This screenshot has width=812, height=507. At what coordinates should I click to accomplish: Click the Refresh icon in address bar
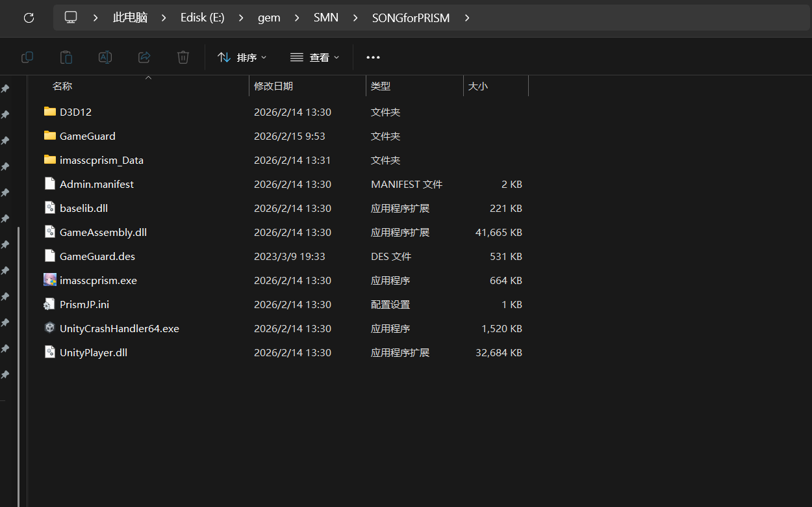point(29,18)
